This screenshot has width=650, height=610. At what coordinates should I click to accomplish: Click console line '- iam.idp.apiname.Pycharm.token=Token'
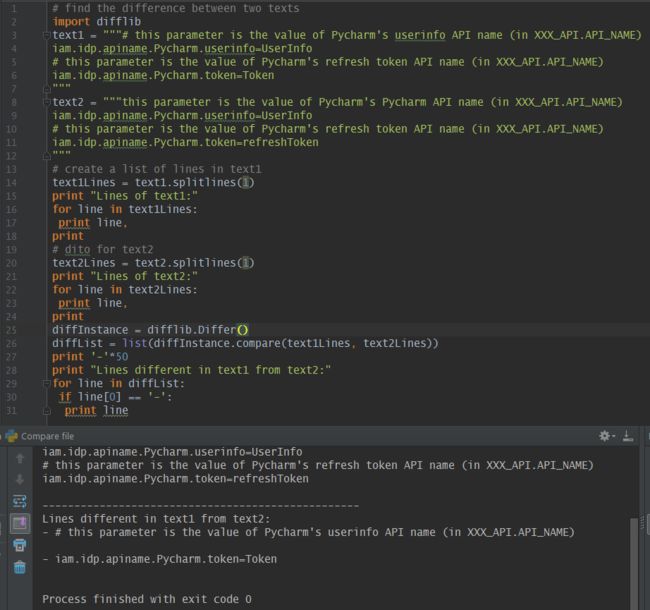click(160, 559)
